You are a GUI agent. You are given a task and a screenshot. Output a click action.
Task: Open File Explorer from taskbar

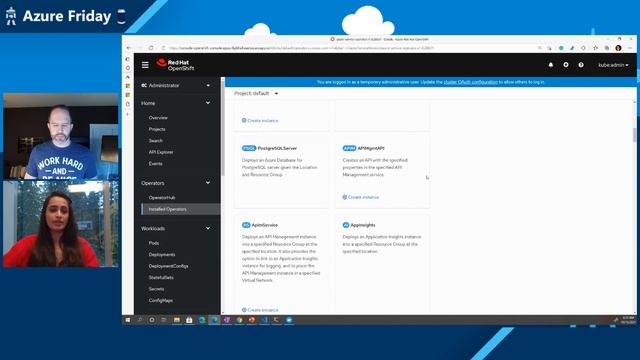[x=176, y=320]
